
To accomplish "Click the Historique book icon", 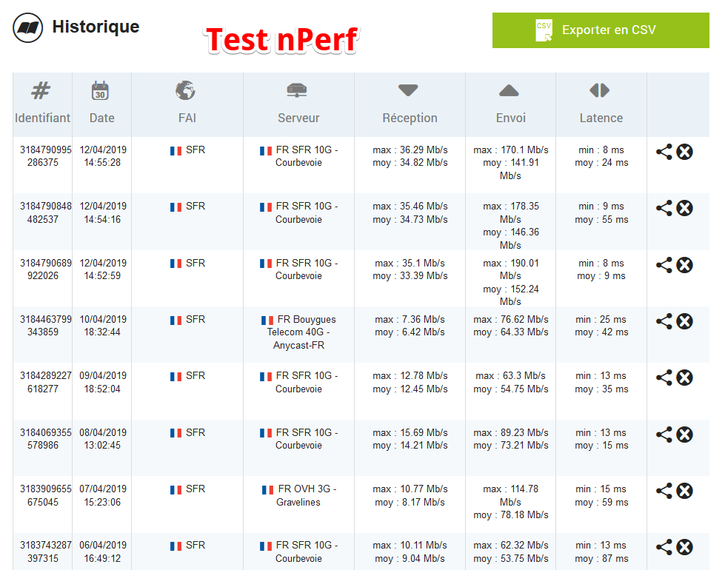I will (28, 28).
